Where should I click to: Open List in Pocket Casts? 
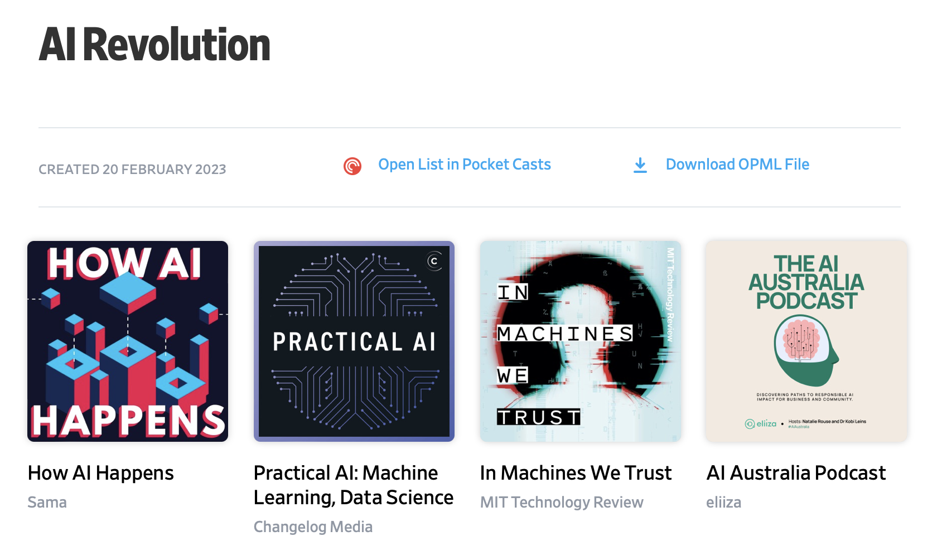click(464, 164)
